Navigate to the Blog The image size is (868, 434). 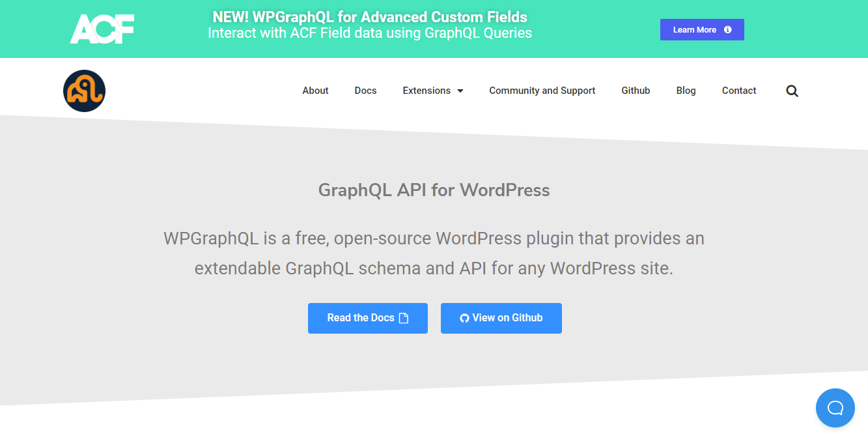[x=686, y=91]
